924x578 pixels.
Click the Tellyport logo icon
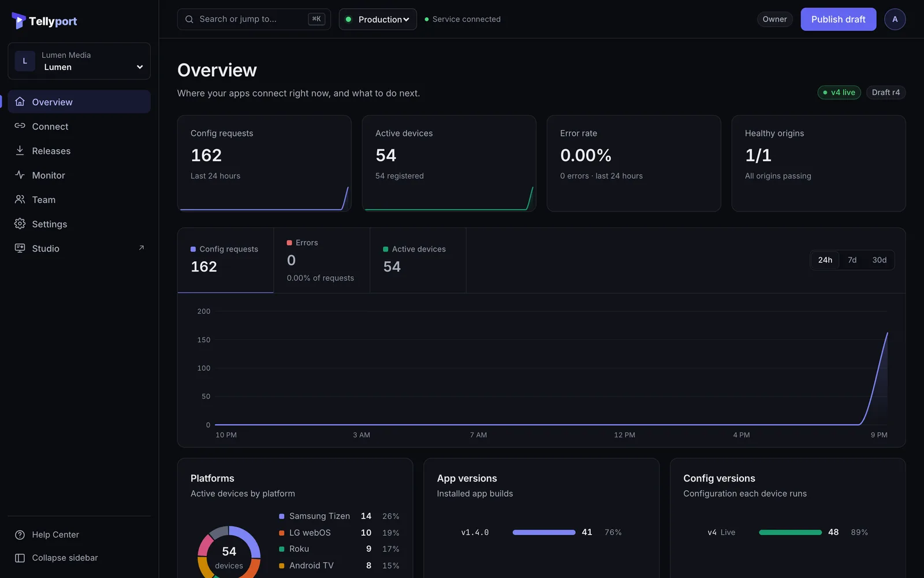[18, 21]
